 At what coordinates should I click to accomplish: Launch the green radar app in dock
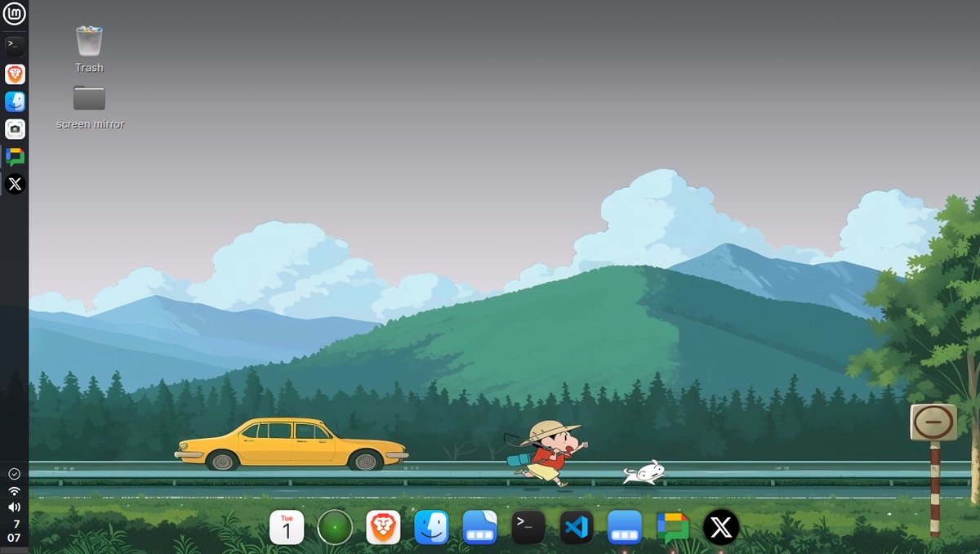pos(335,527)
